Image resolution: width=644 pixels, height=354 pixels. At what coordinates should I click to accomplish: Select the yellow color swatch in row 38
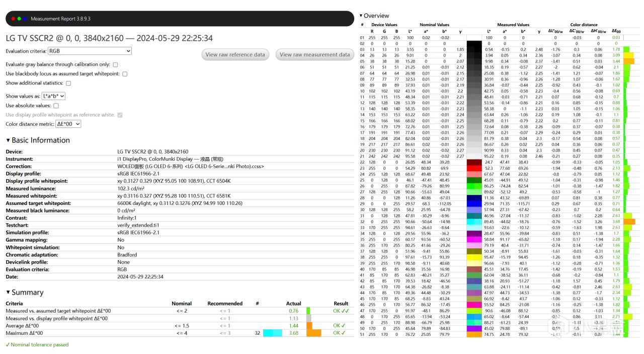[x=475, y=257]
